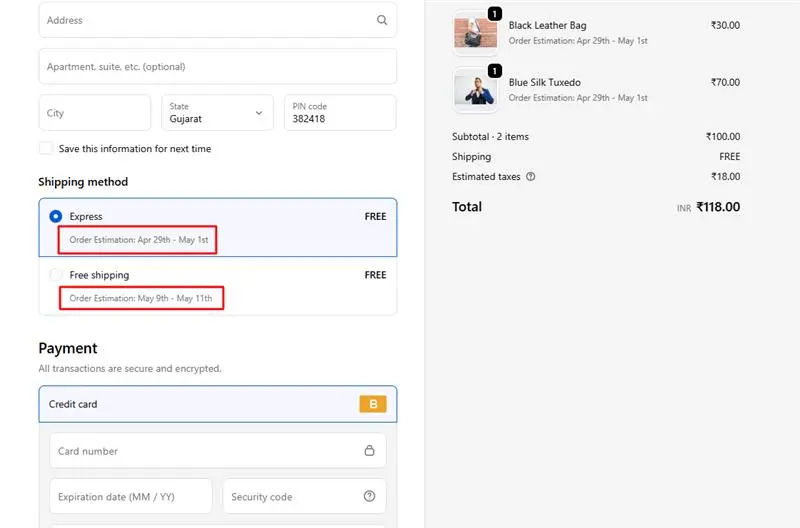The image size is (800, 528).
Task: Select the Express shipping radio button
Action: pos(56,216)
